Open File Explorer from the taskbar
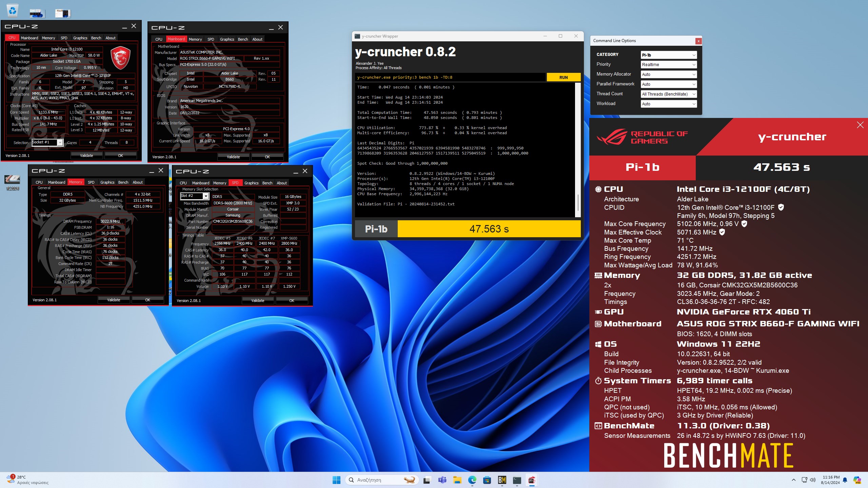The image size is (868, 488). click(457, 480)
